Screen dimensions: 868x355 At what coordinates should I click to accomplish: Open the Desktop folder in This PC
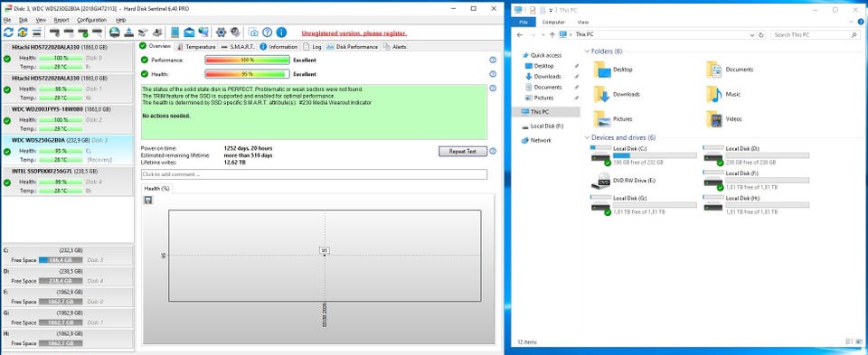613,70
